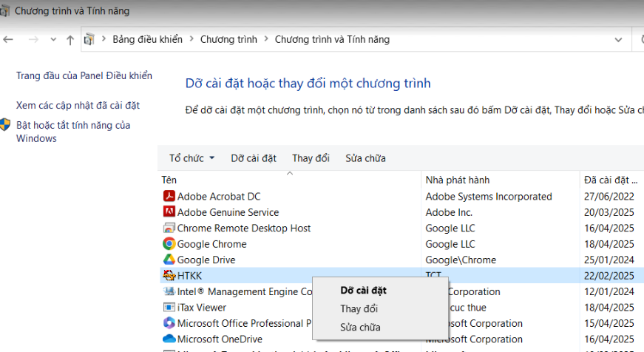The height and width of the screenshot is (352, 644).
Task: Click Dỡ cài đặt toolbar button
Action: pyautogui.click(x=254, y=158)
